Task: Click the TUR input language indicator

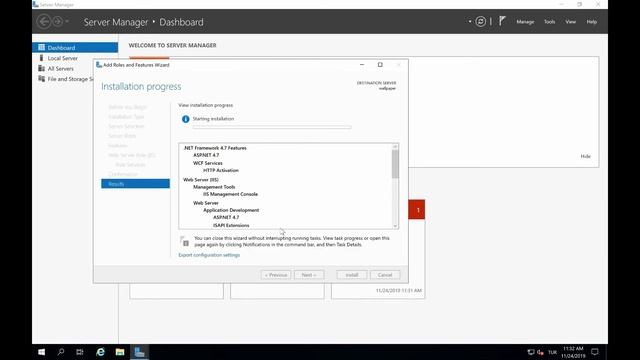Action: 552,352
